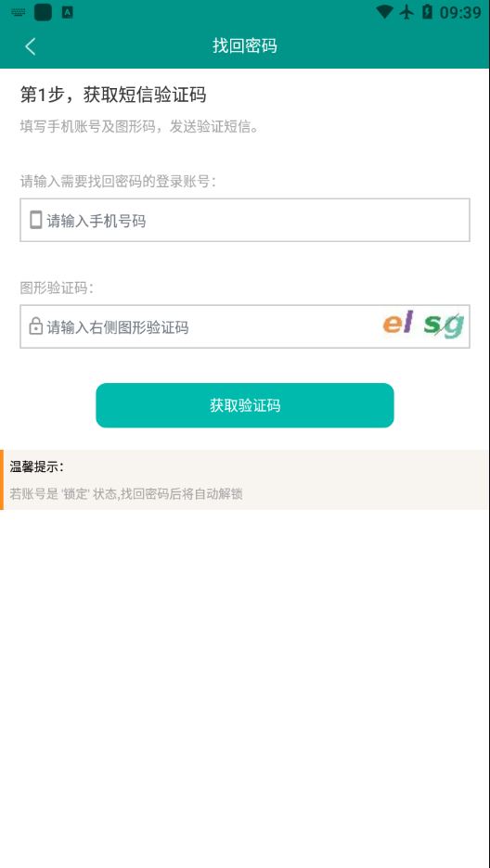The height and width of the screenshot is (868, 490).
Task: Tap the dark square app icon in the status bar
Action: (44, 12)
